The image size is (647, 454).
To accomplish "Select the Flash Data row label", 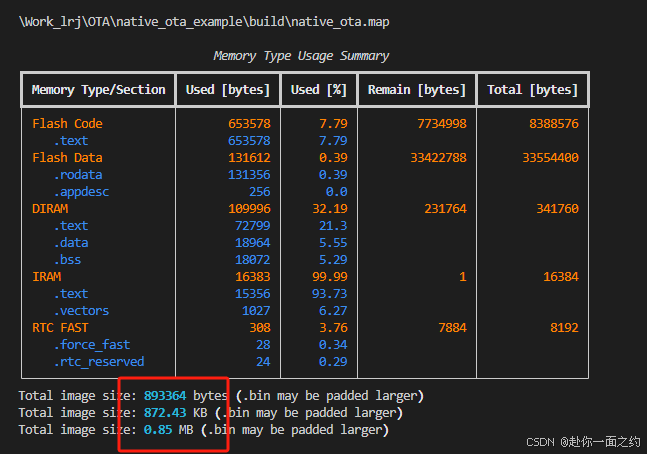I will [x=67, y=158].
